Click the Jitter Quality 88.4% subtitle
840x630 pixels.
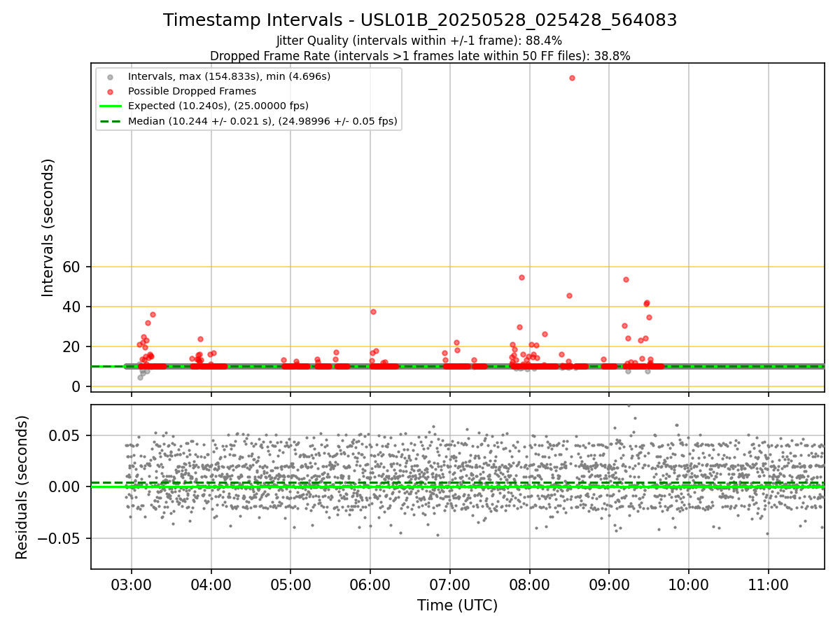pos(419,41)
